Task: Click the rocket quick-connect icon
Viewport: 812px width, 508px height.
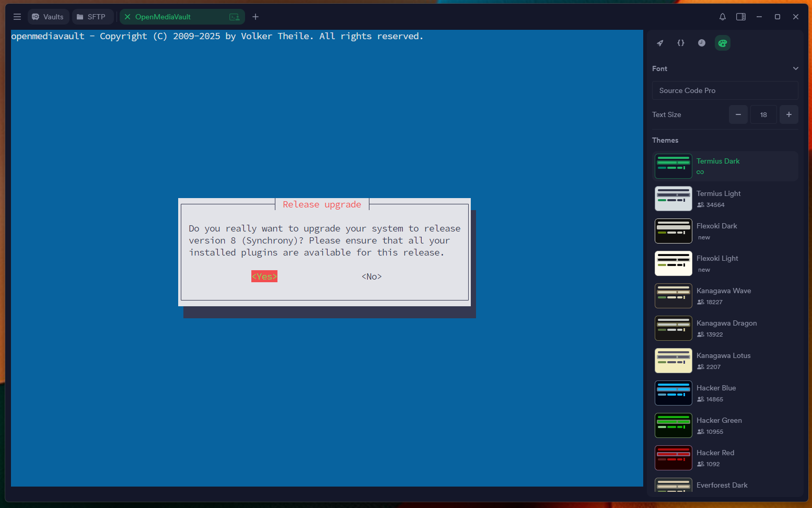Action: pyautogui.click(x=660, y=43)
